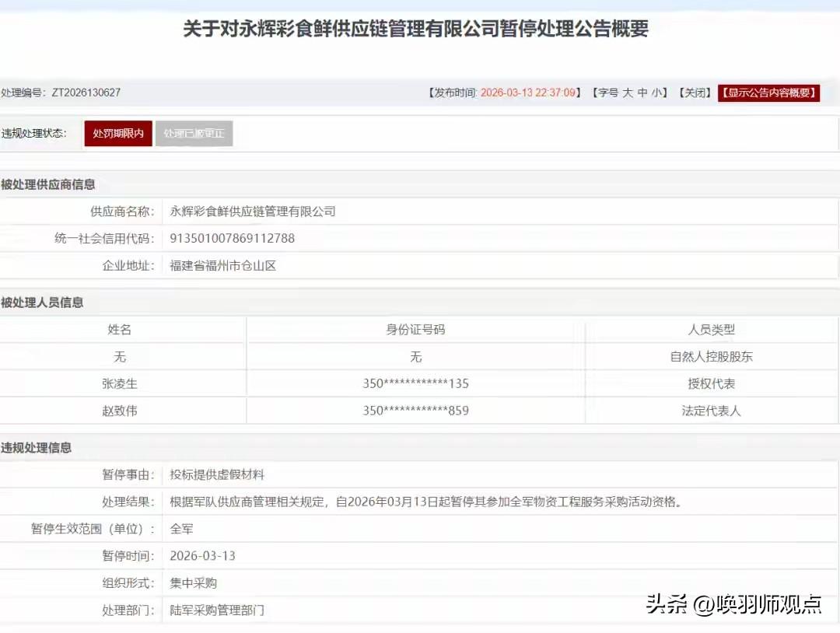
Task: Click the 全军 scope value
Action: (x=181, y=529)
